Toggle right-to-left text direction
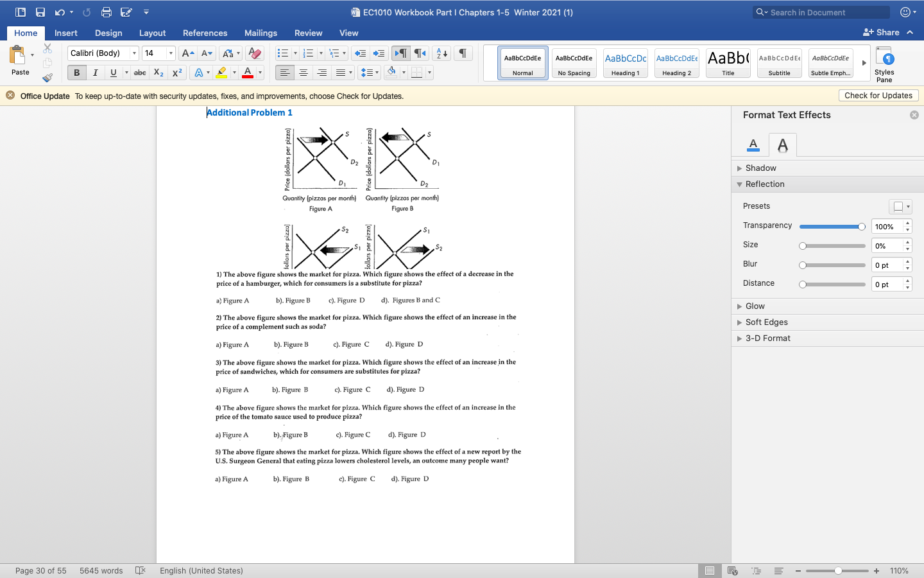Screen dimensions: 924x578 [x=420, y=53]
